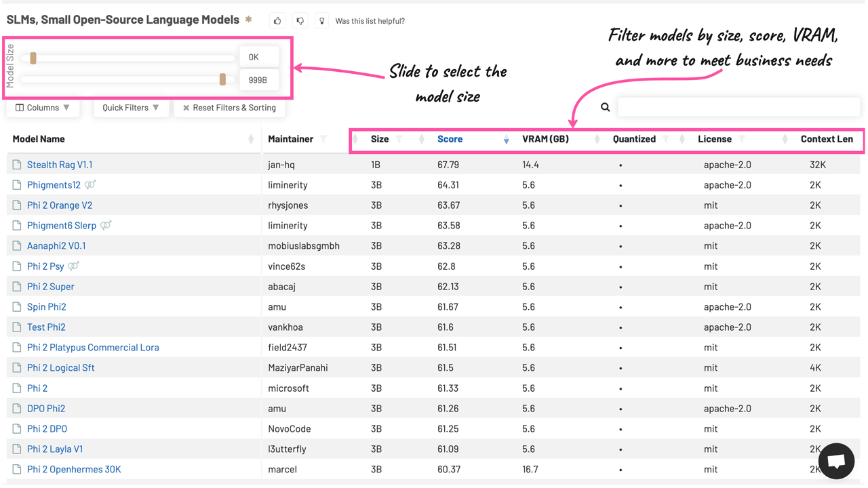868x488 pixels.
Task: Click the lightbulb suggestion icon
Action: pos(321,20)
